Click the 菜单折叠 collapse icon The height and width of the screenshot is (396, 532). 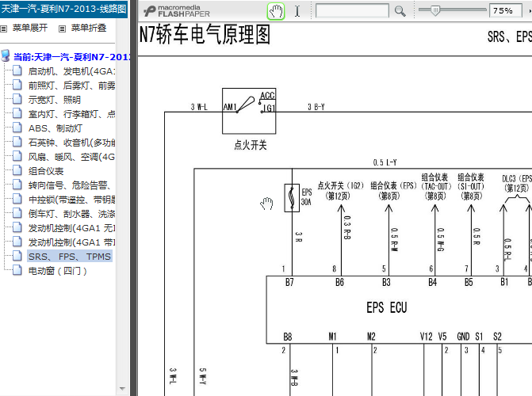62,29
